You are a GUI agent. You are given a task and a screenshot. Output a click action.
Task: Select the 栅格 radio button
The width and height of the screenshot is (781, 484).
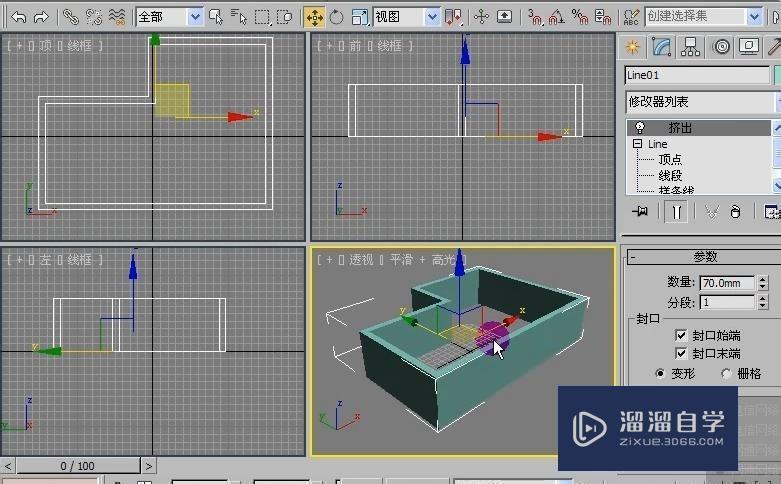pyautogui.click(x=726, y=373)
